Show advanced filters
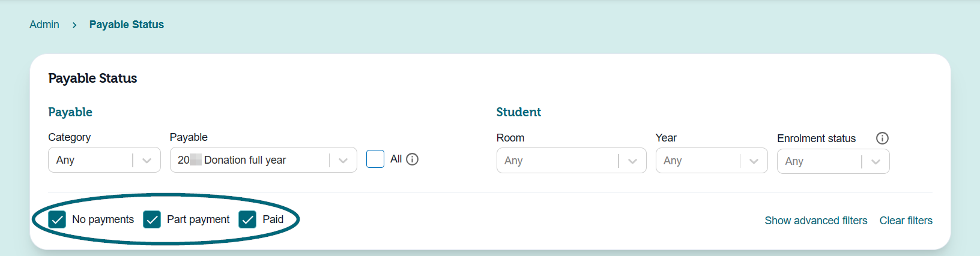Image resolution: width=980 pixels, height=256 pixels. [x=816, y=221]
